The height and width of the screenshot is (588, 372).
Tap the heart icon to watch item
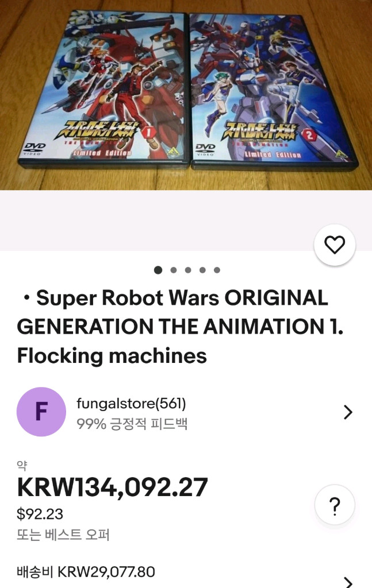point(335,245)
